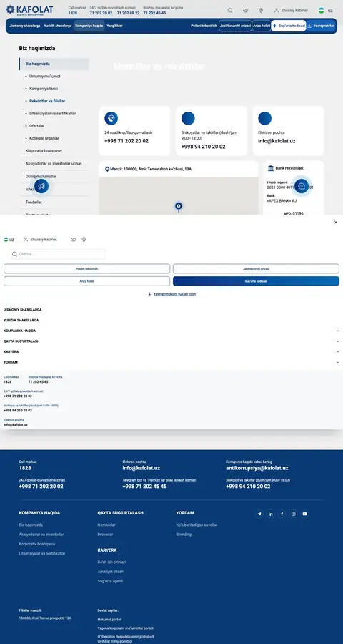Click YouTube icon in footer
Image resolution: width=343 pixels, height=644 pixels.
(x=305, y=514)
